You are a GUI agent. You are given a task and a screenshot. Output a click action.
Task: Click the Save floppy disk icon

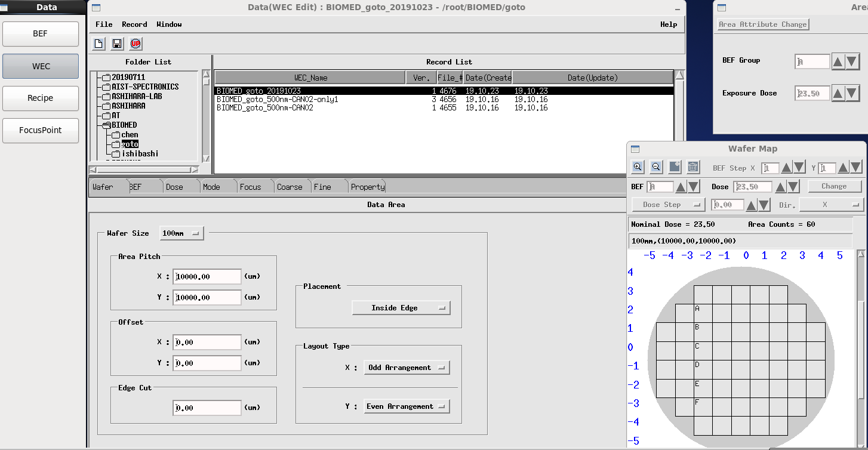pyautogui.click(x=118, y=44)
